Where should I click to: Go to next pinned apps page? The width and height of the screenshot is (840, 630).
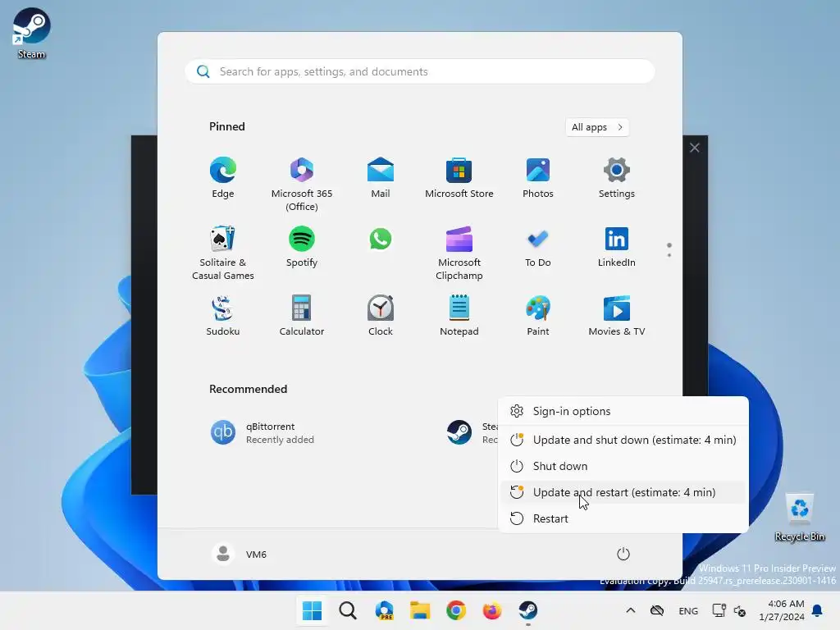coord(669,255)
